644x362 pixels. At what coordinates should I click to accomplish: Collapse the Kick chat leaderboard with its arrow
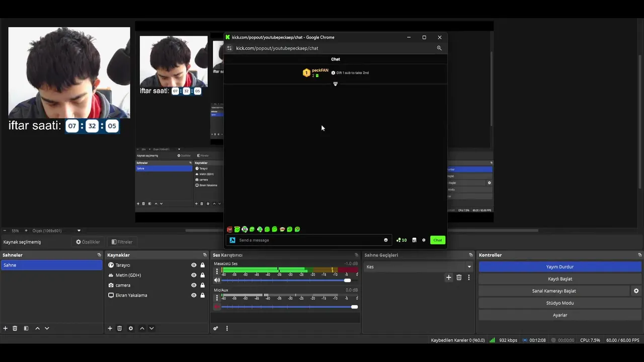point(335,84)
